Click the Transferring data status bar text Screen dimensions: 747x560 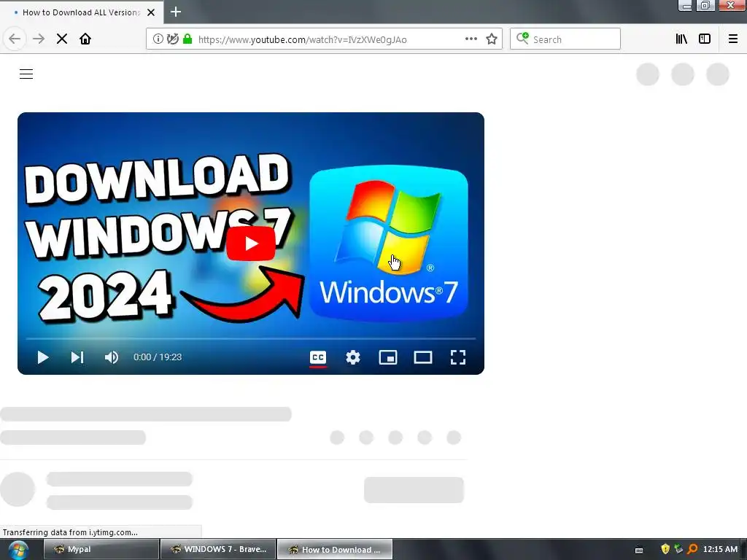click(x=71, y=532)
